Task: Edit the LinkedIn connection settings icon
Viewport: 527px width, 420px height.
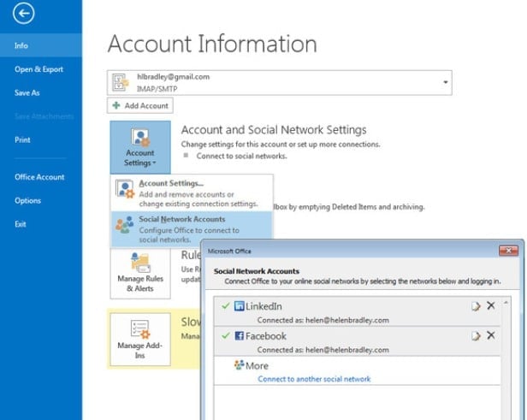Action: coord(476,306)
